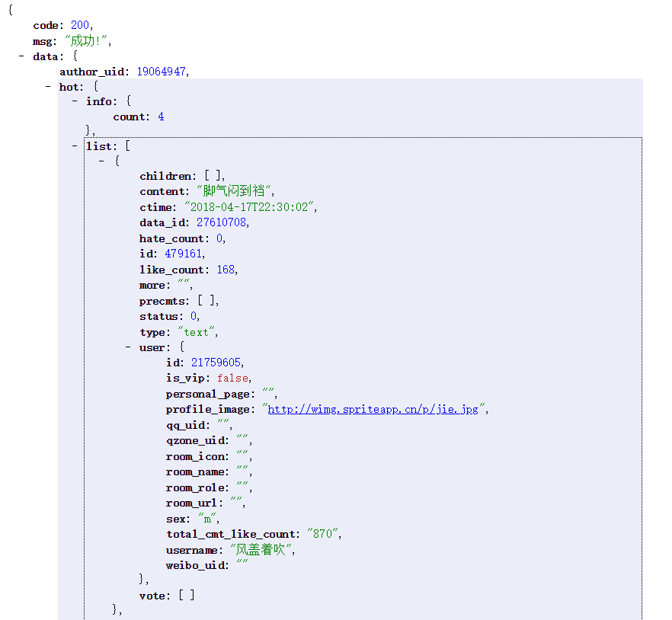Select the count value 4

[x=161, y=117]
